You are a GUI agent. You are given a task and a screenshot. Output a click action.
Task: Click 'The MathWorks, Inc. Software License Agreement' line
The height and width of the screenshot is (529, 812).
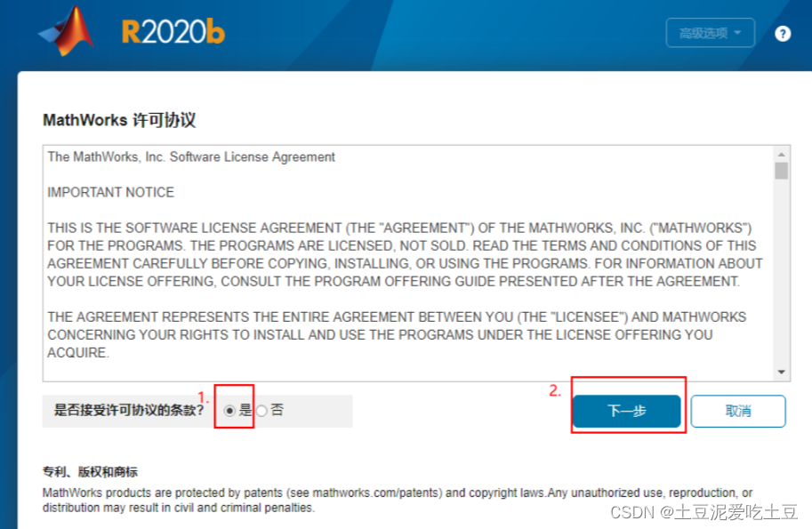point(191,156)
